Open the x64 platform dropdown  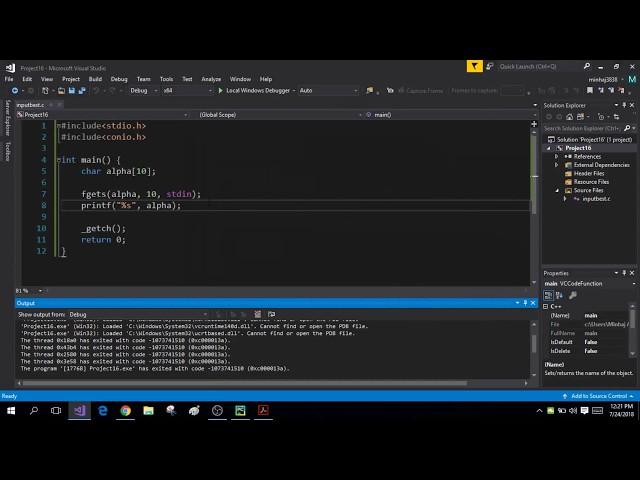tap(187, 91)
